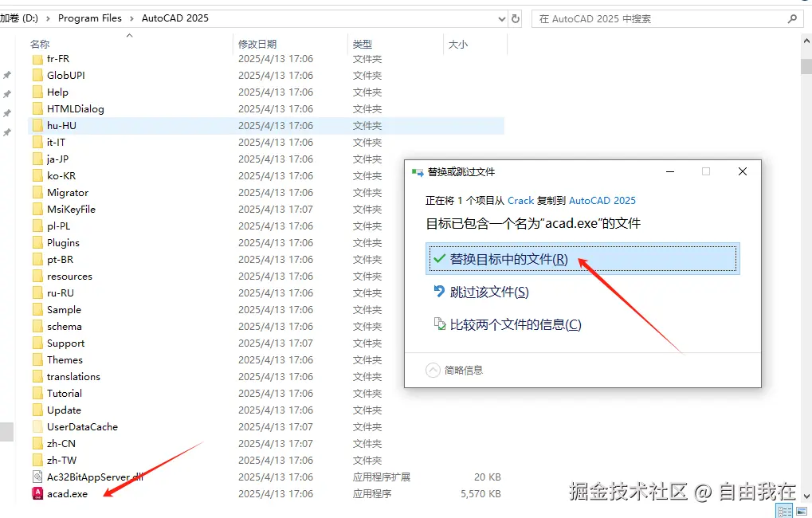Open the address bar history dropdown arrow
812x518 pixels.
coord(501,18)
